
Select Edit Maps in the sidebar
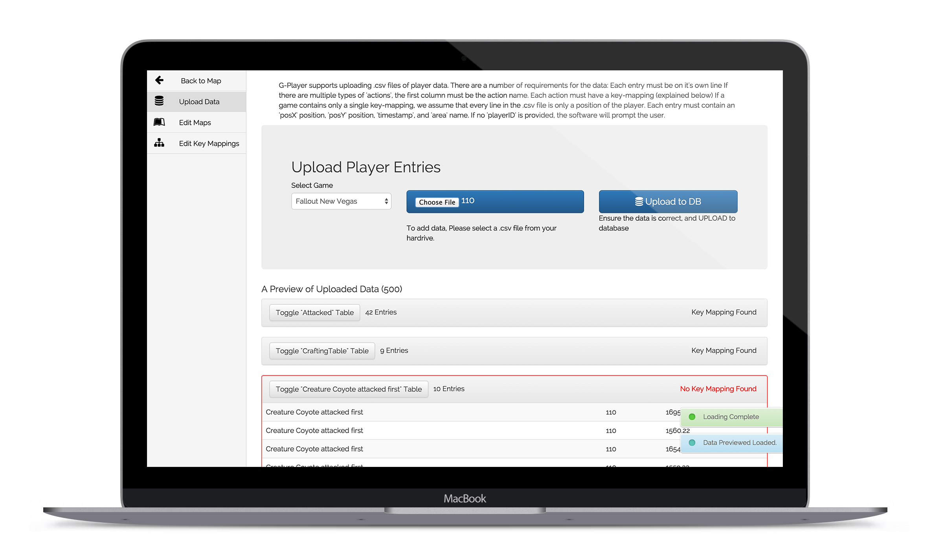click(x=195, y=123)
